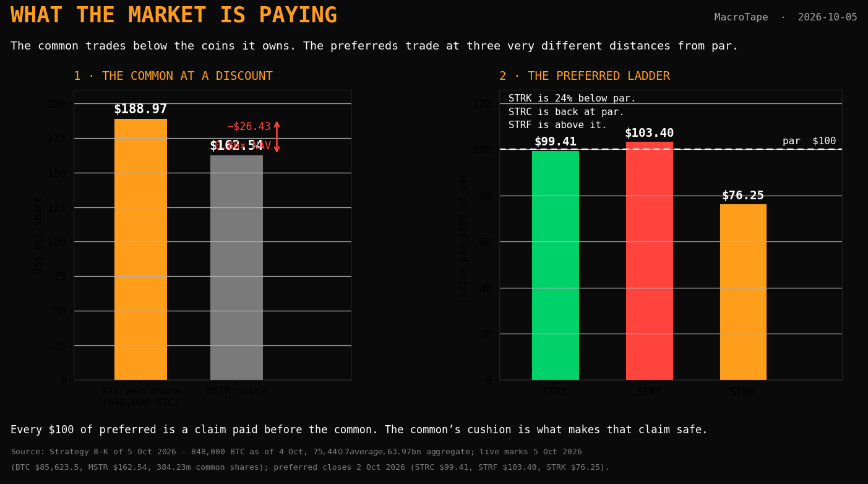The width and height of the screenshot is (868, 484).
Task: Click the note 'STRK is 24% below par.'
Action: (572, 99)
